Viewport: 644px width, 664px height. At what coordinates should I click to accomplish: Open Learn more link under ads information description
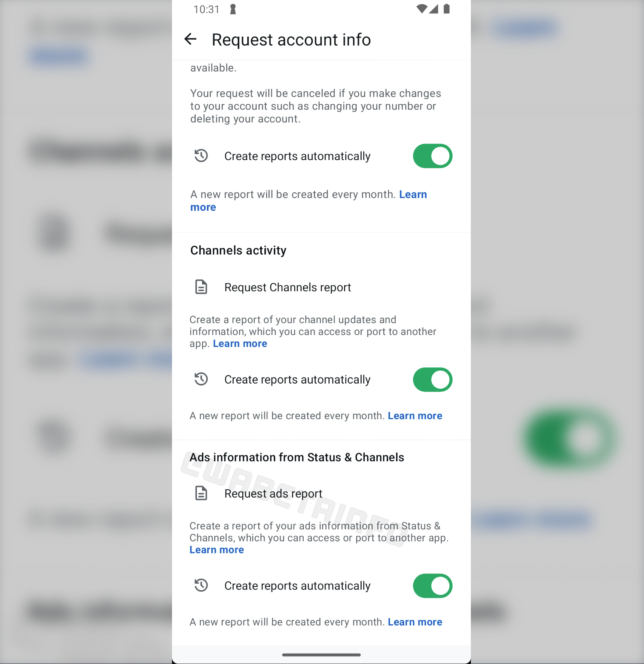tap(217, 550)
